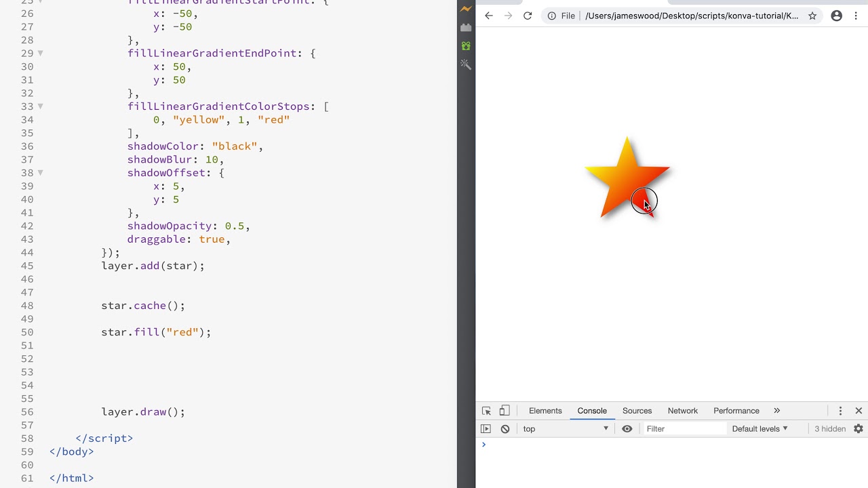868x488 pixels.
Task: Click 'draggable: true,' on line 43
Action: coord(179,239)
